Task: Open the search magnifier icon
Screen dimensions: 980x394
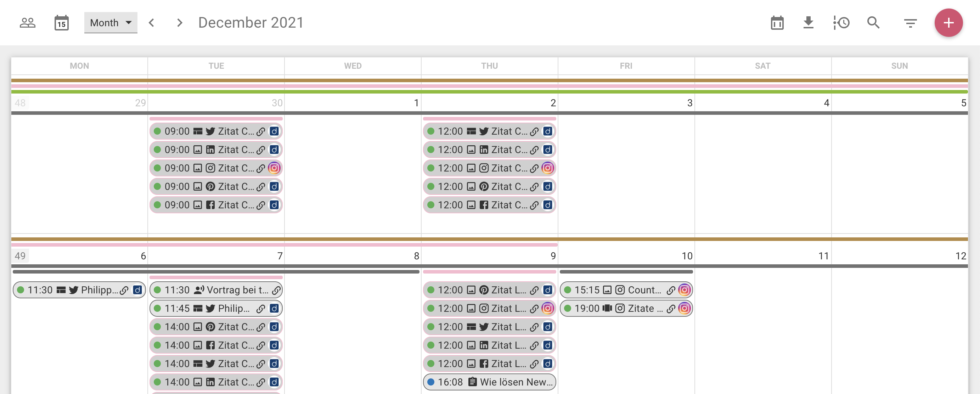Action: tap(873, 23)
